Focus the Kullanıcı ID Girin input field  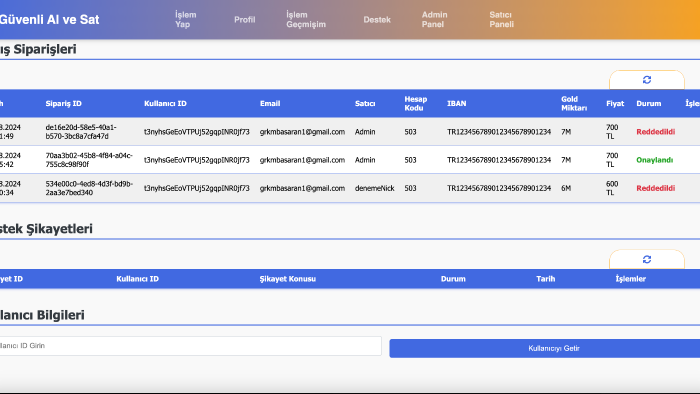click(190, 346)
